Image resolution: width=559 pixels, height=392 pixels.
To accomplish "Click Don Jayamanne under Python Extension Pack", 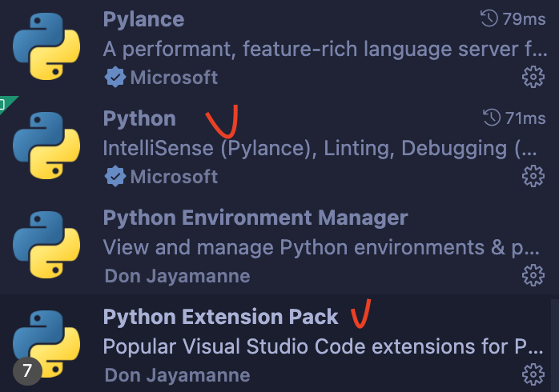I will tap(177, 376).
